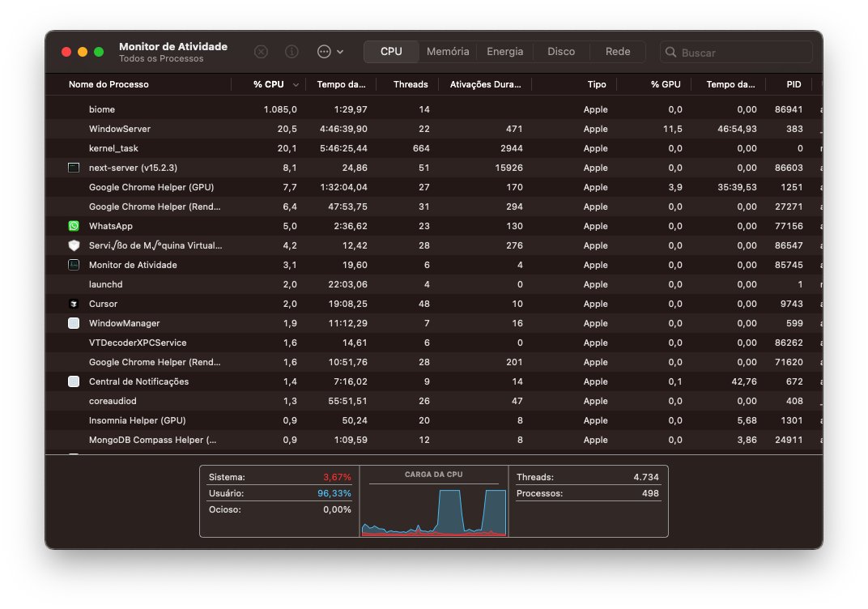Select the launchd process

[x=106, y=284]
